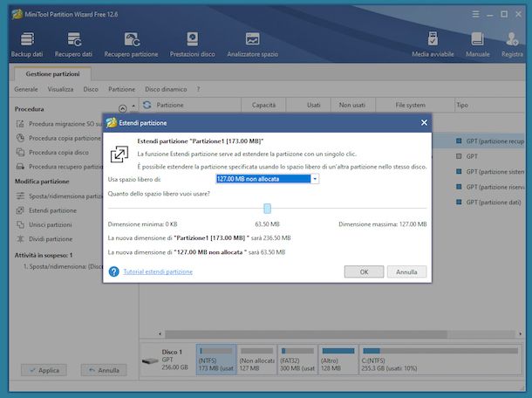Open the Backup dati tool
Screen dimensions: 532x398
coord(27,45)
